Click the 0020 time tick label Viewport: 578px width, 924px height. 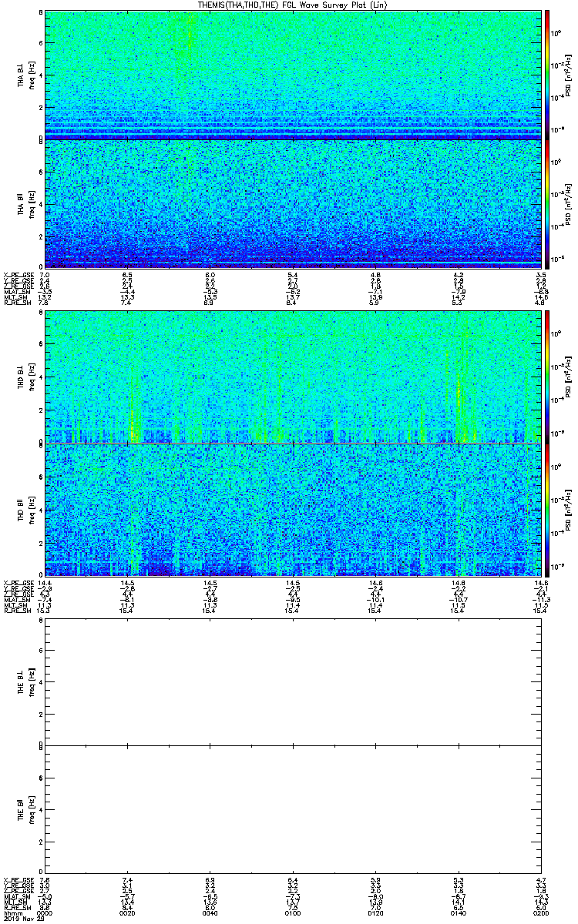coord(127,912)
